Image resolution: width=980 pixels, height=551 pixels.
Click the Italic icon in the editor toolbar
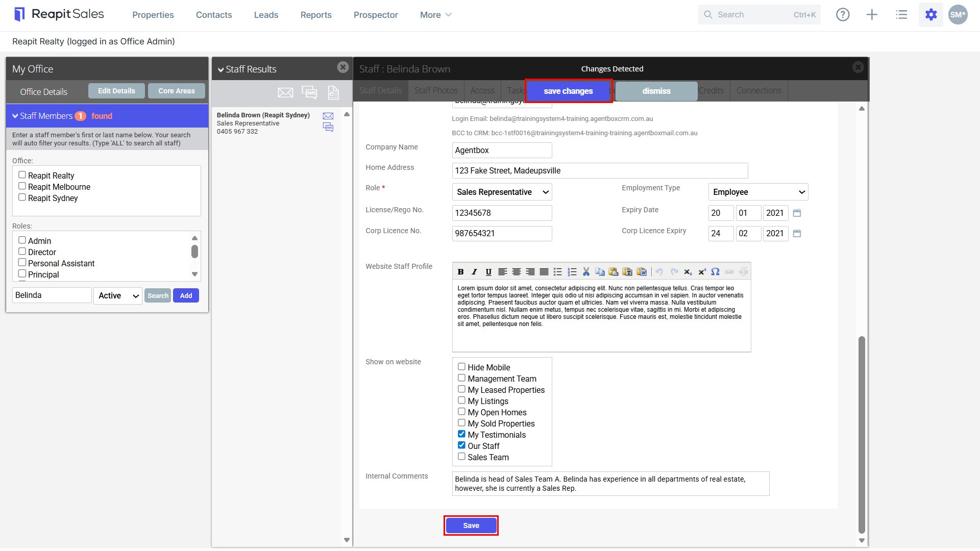(474, 272)
